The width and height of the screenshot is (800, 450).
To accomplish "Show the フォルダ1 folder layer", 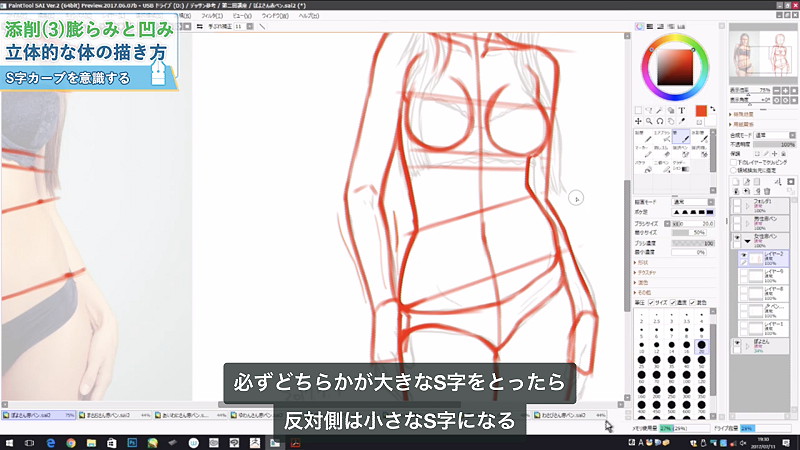I will pyautogui.click(x=737, y=203).
